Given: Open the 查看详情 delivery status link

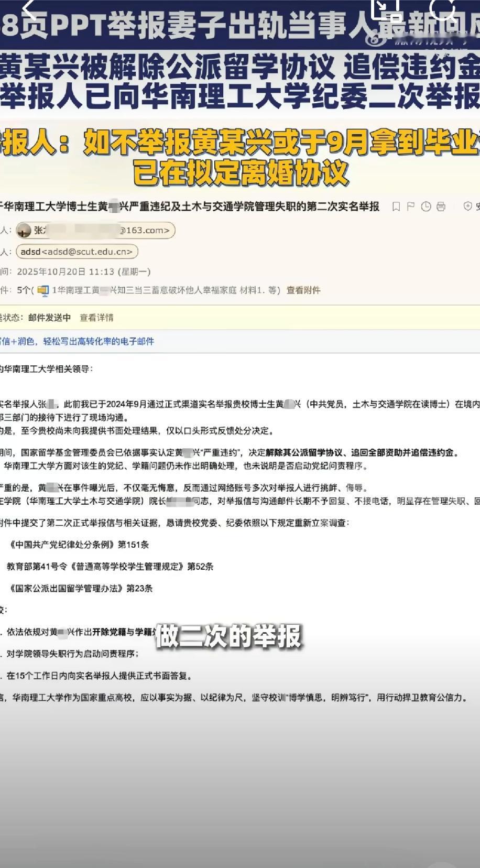Looking at the screenshot, I should click(96, 318).
